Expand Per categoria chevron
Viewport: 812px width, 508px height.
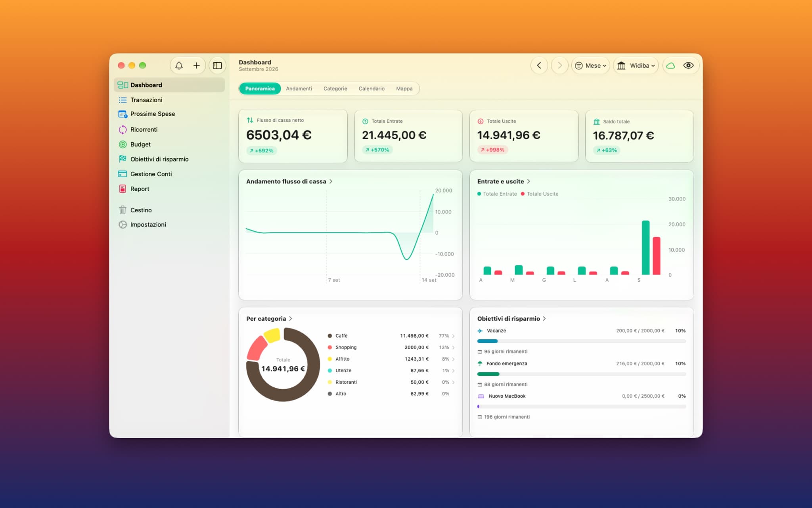click(291, 319)
